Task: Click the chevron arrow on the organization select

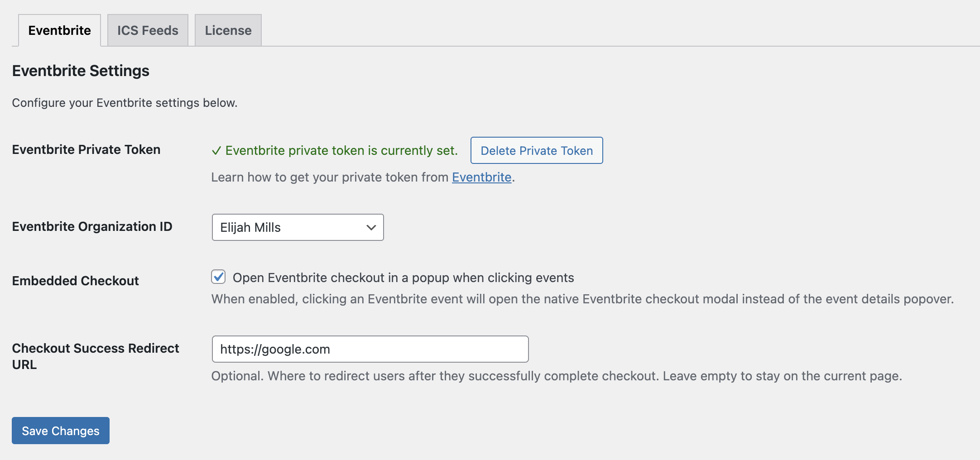Action: [x=371, y=227]
